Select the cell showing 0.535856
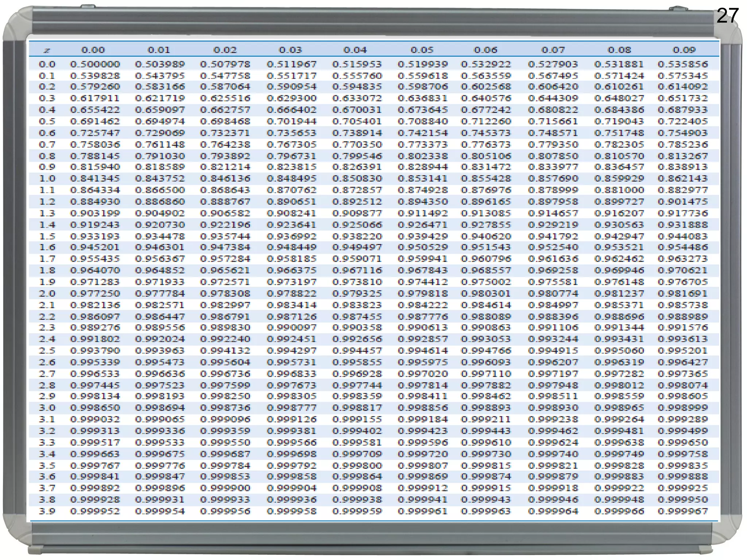 (x=683, y=65)
